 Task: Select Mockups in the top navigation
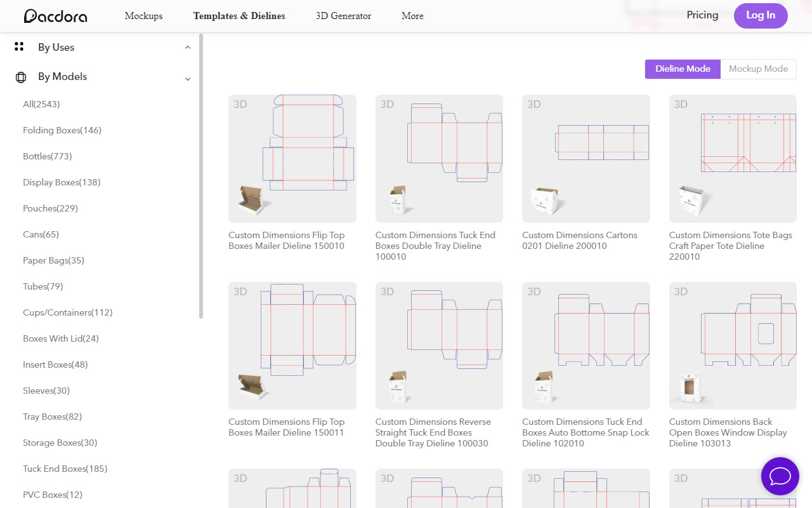(x=143, y=16)
